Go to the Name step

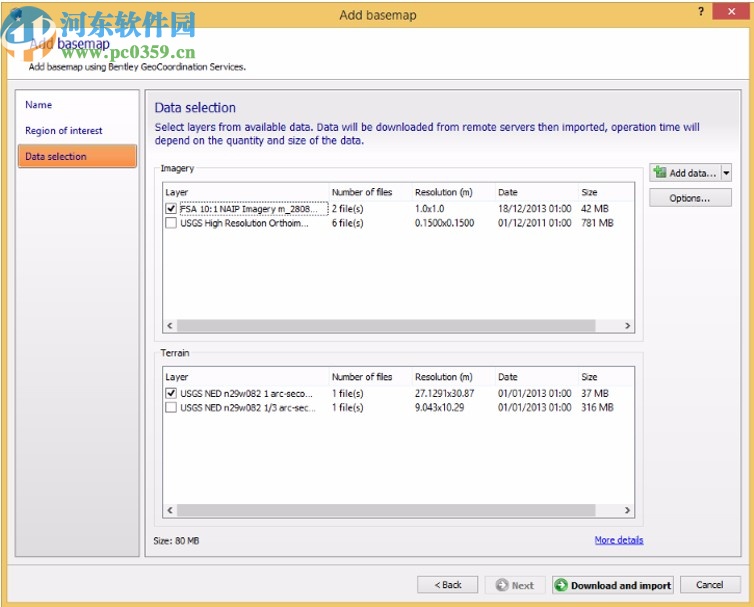click(x=38, y=105)
